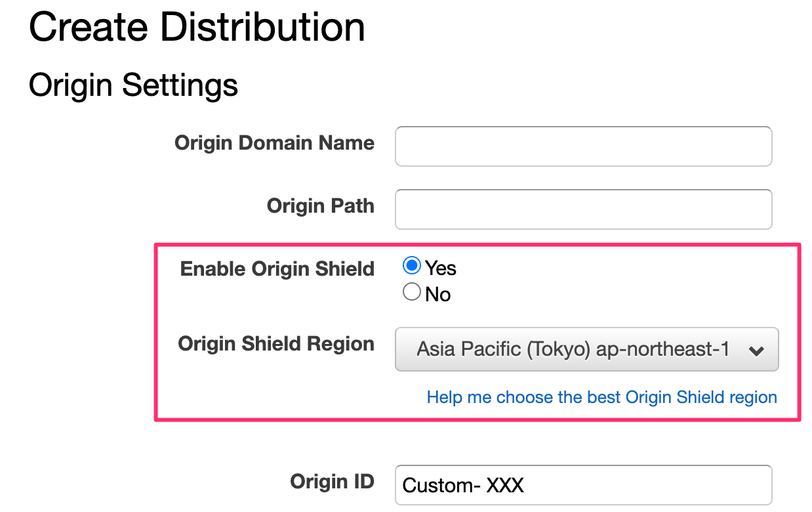Click the Origin Path label
This screenshot has height=512, width=812.
(x=321, y=205)
